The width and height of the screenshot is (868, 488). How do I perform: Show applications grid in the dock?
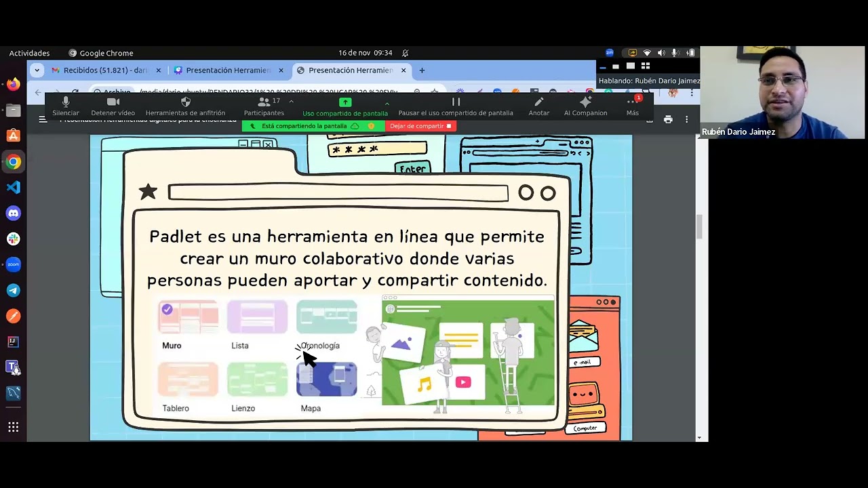pos(13,427)
